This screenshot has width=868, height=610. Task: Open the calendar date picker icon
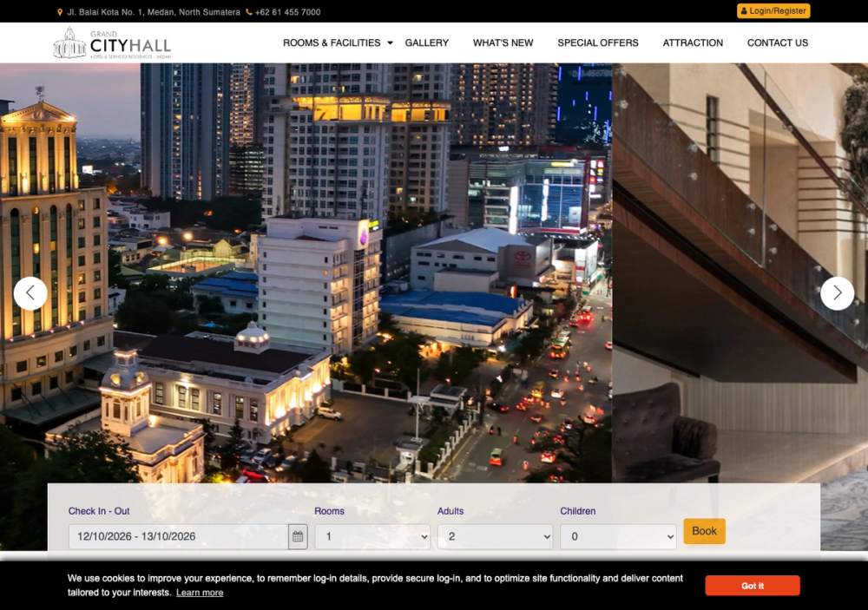(298, 536)
